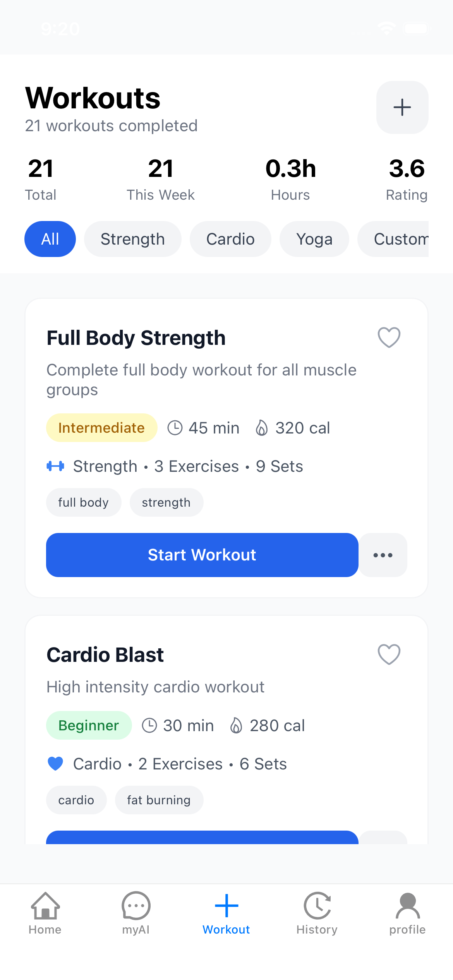
Task: Tap the plus button to add workout
Action: pos(402,107)
